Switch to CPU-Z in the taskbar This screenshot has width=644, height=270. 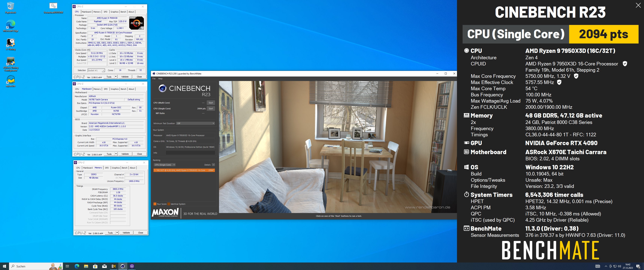[132, 266]
